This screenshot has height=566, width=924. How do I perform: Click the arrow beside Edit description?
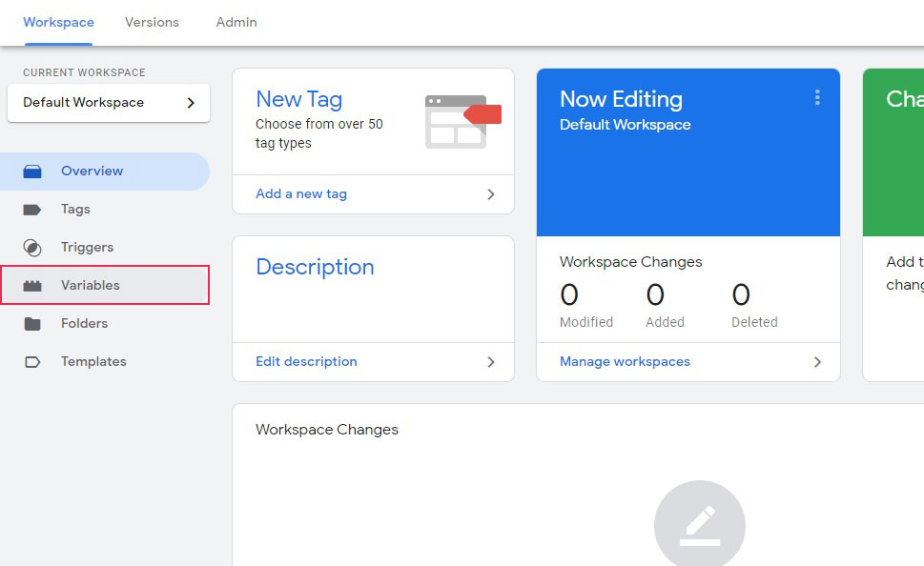tap(491, 362)
